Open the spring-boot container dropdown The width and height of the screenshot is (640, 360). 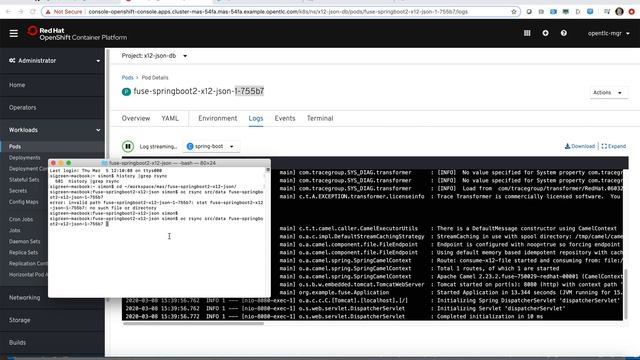point(211,146)
